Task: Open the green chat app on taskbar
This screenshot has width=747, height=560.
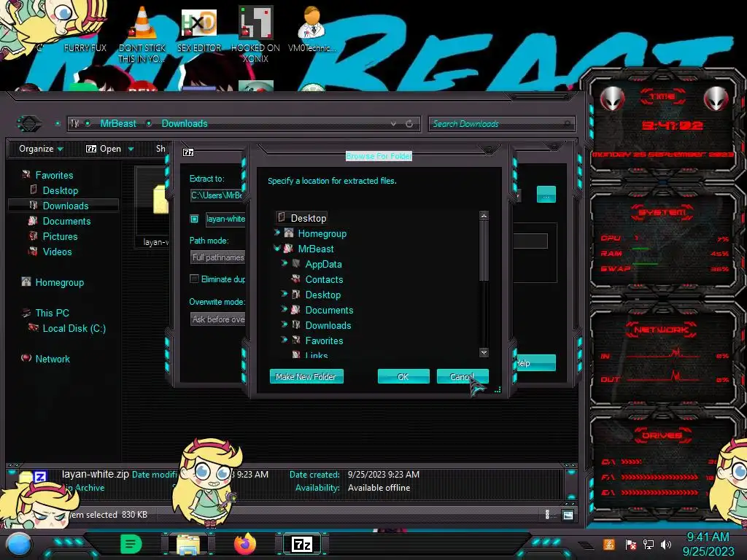Action: [131, 544]
